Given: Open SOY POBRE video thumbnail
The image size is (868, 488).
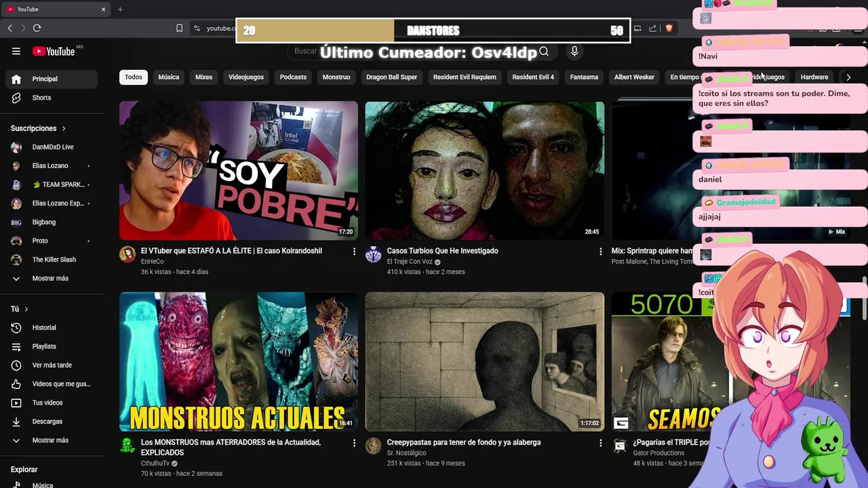Looking at the screenshot, I should pyautogui.click(x=239, y=171).
